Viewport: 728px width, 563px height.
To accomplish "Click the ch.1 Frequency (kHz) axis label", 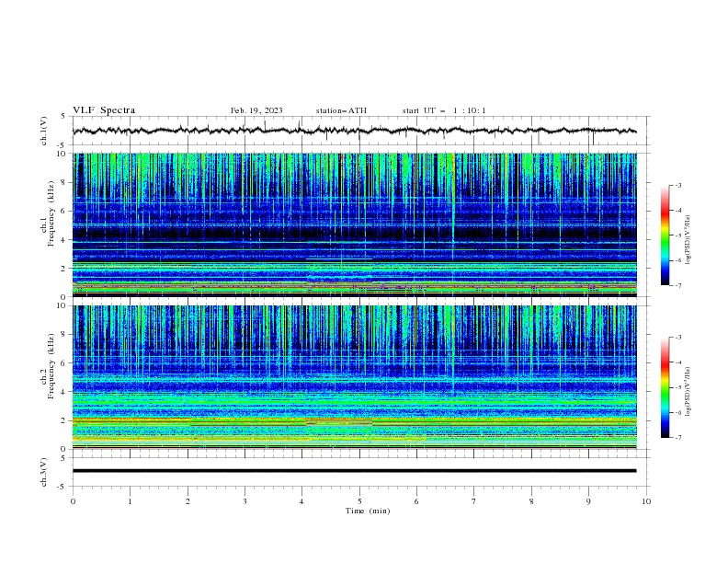I will coord(48,213).
